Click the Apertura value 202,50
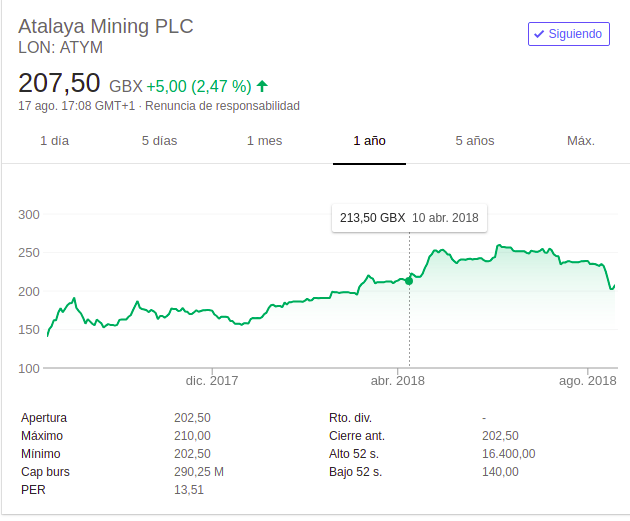The image size is (630, 521). pos(192,418)
